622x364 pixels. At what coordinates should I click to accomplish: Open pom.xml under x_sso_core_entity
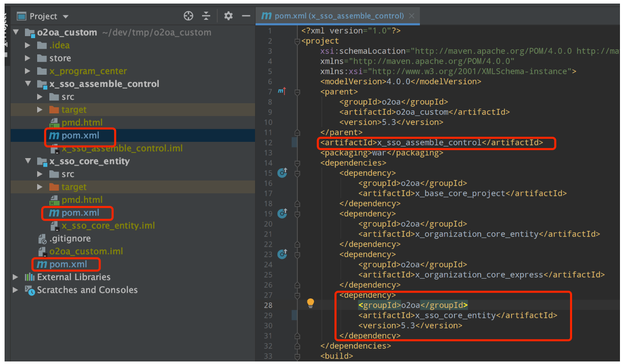pyautogui.click(x=80, y=213)
